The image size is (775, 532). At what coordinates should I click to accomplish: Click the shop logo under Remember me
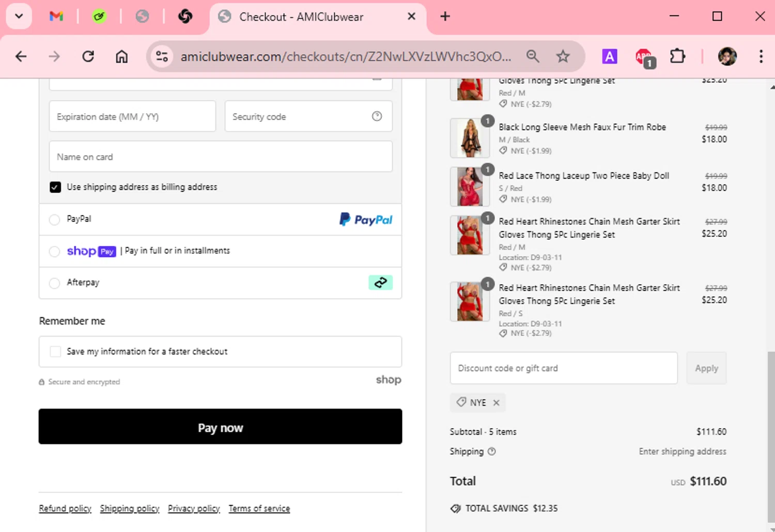tap(389, 380)
